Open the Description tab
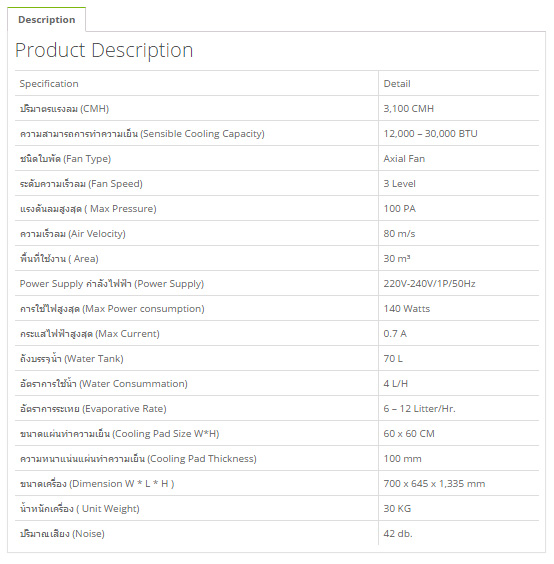 point(46,19)
